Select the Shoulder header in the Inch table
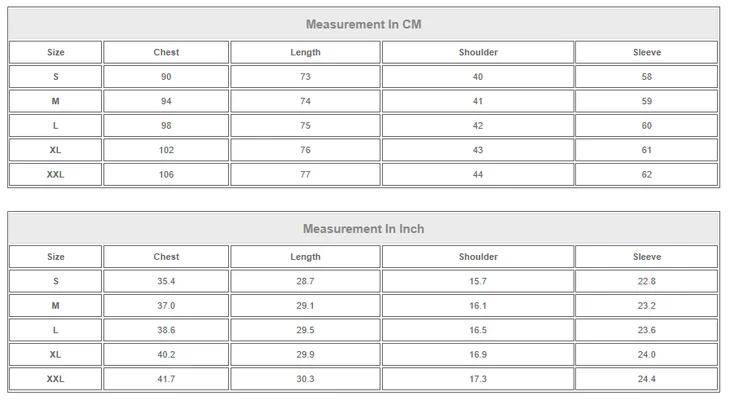730x400 pixels. click(478, 257)
